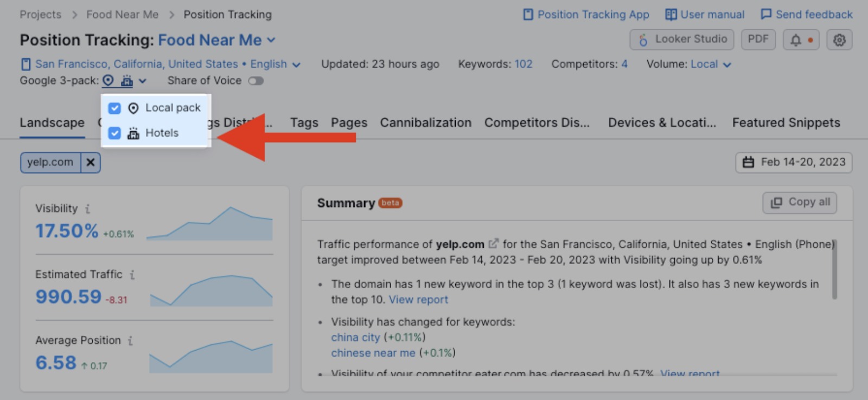Open the china city keyword link
Image resolution: width=868 pixels, height=400 pixels.
point(355,338)
